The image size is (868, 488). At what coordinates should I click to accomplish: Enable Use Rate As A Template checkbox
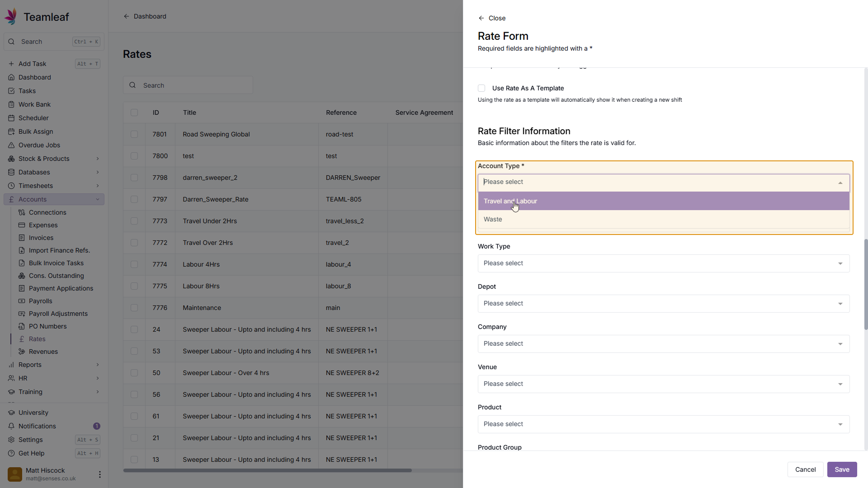[481, 88]
